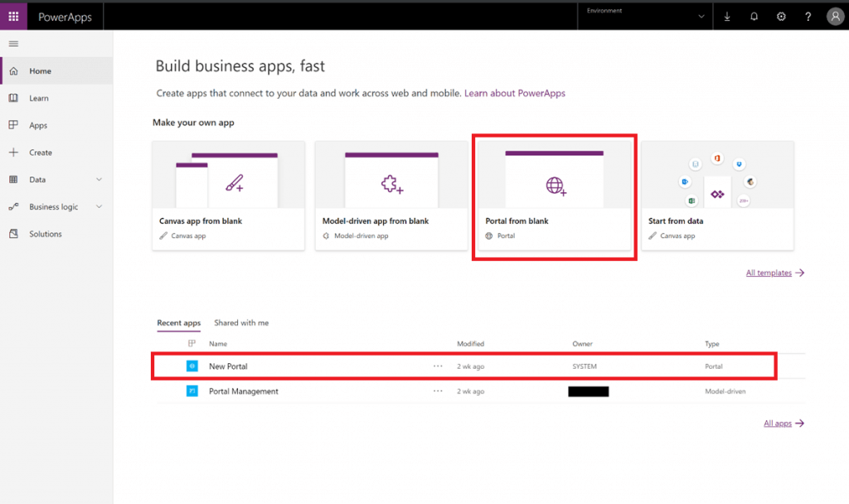Click Create in the sidebar

point(38,152)
